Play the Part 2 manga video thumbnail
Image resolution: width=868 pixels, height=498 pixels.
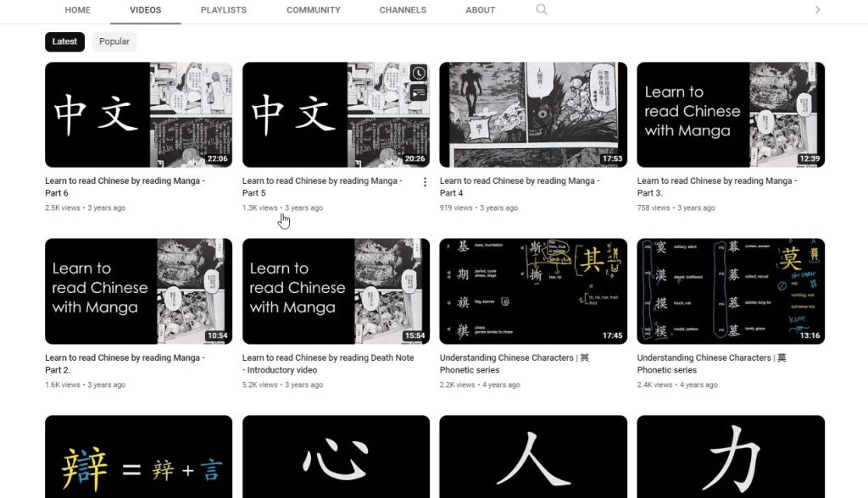(138, 291)
